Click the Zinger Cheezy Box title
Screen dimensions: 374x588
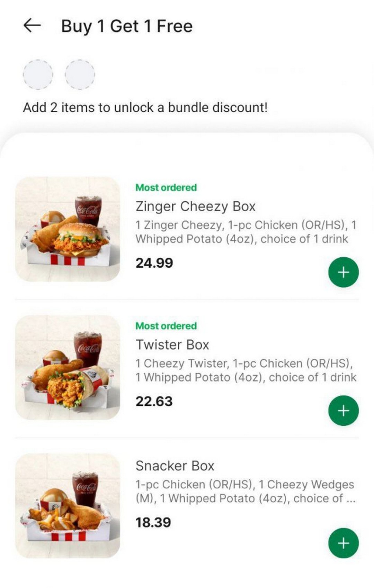(x=195, y=206)
